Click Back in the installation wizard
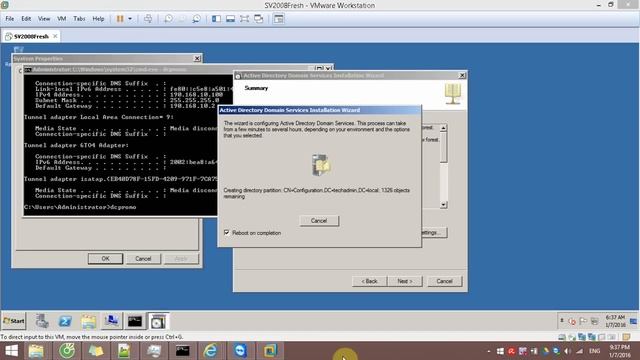This screenshot has height=360, width=640. [x=369, y=281]
